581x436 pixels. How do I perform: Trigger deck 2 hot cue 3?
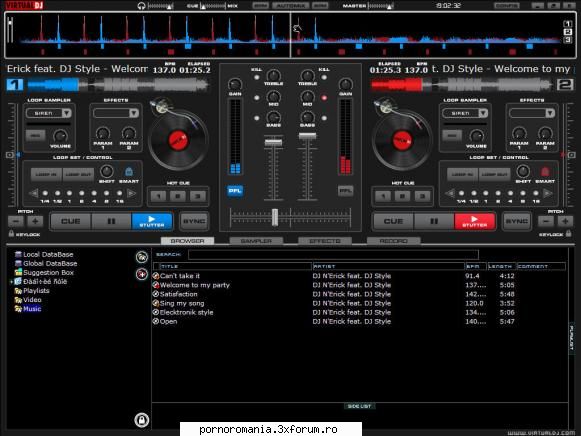pyautogui.click(x=422, y=196)
